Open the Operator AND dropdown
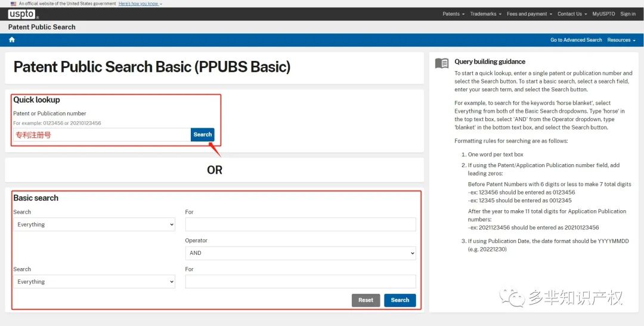Viewport: 644px width, 326px height. [300, 253]
